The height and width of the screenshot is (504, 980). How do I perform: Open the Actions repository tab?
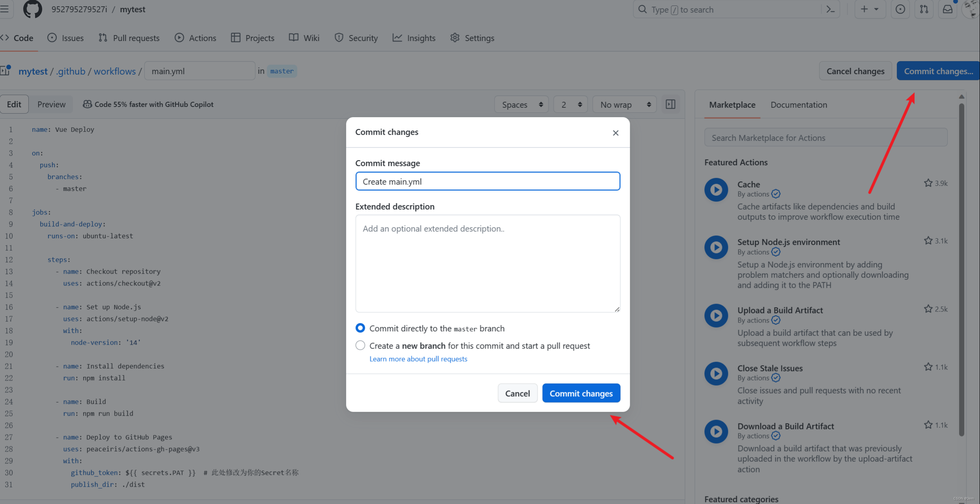pos(196,38)
